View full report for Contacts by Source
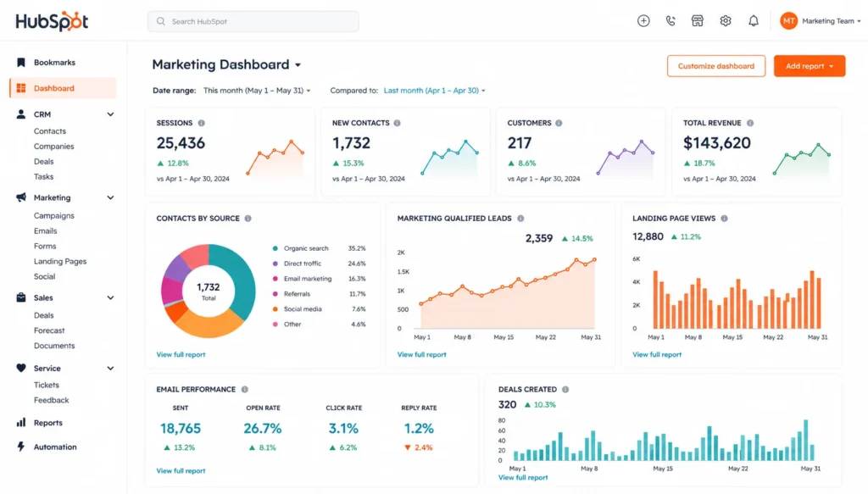Screen dimensions: 868x494 [x=181, y=354]
